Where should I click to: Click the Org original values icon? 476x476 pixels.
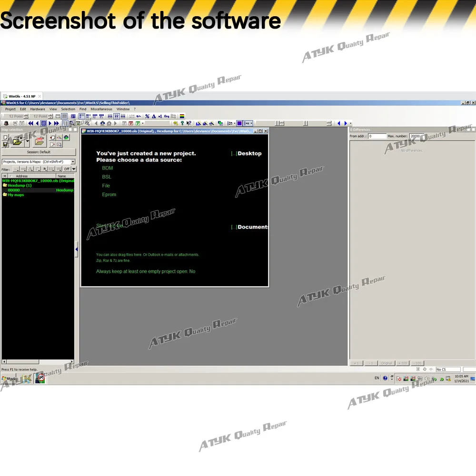tap(166, 116)
